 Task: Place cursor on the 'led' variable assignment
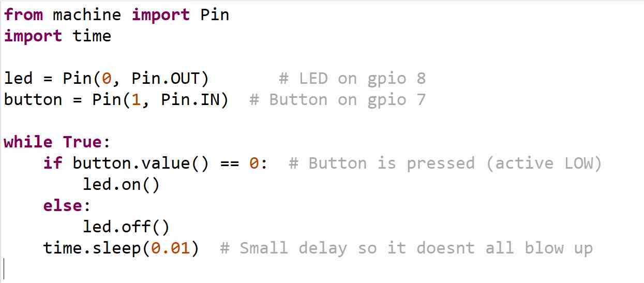pos(18,78)
